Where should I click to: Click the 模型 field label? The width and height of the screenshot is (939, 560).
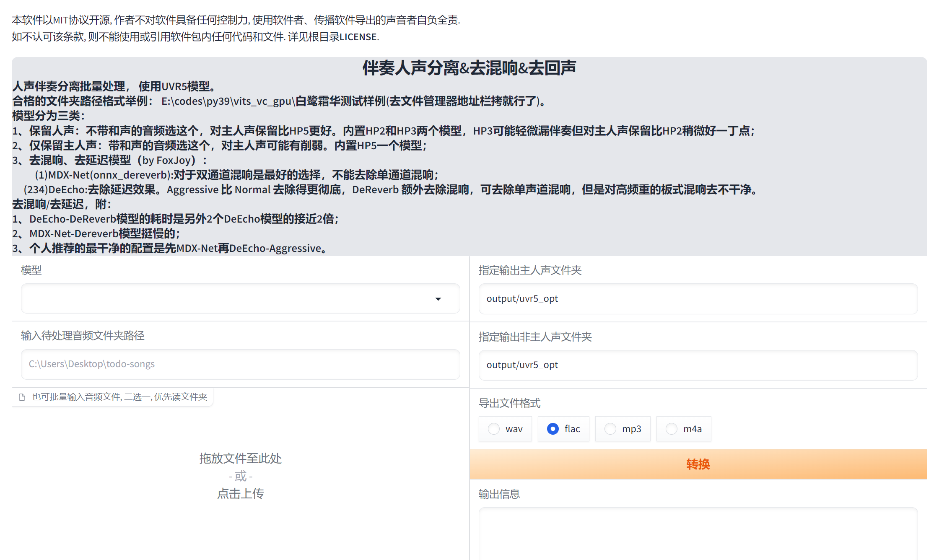click(x=31, y=270)
